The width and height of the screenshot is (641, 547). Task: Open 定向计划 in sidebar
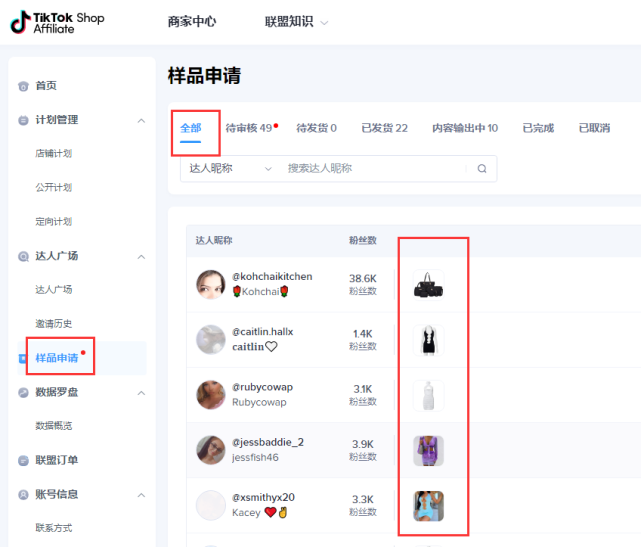(54, 222)
